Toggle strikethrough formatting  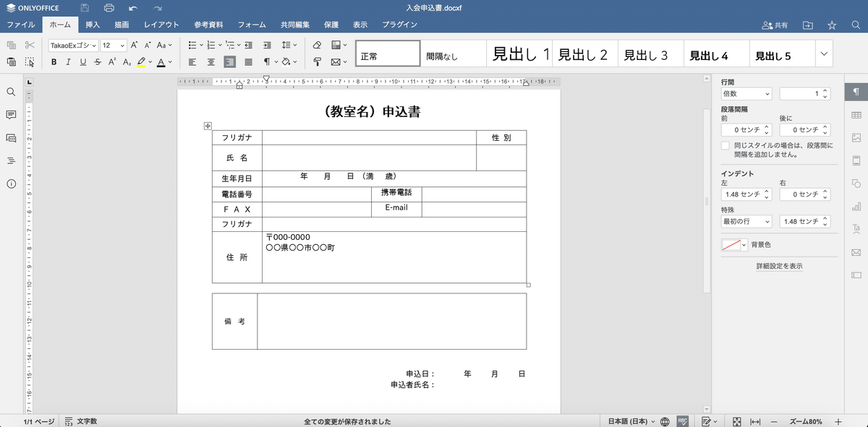[98, 62]
